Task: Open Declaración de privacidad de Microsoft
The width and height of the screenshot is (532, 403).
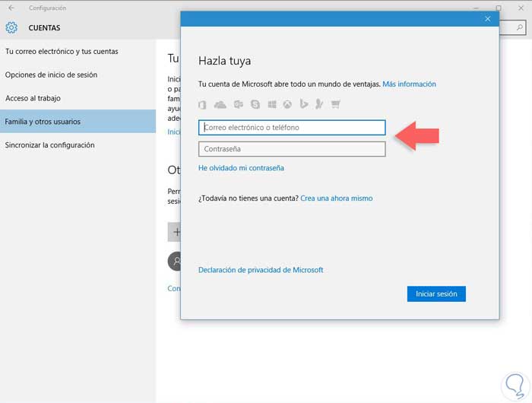Action: pos(261,270)
